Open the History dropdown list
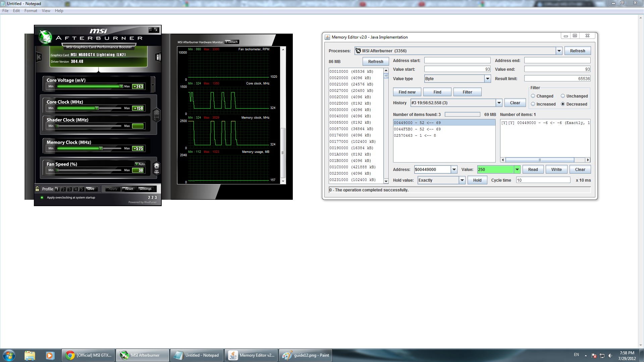This screenshot has width=644, height=362. 499,103
